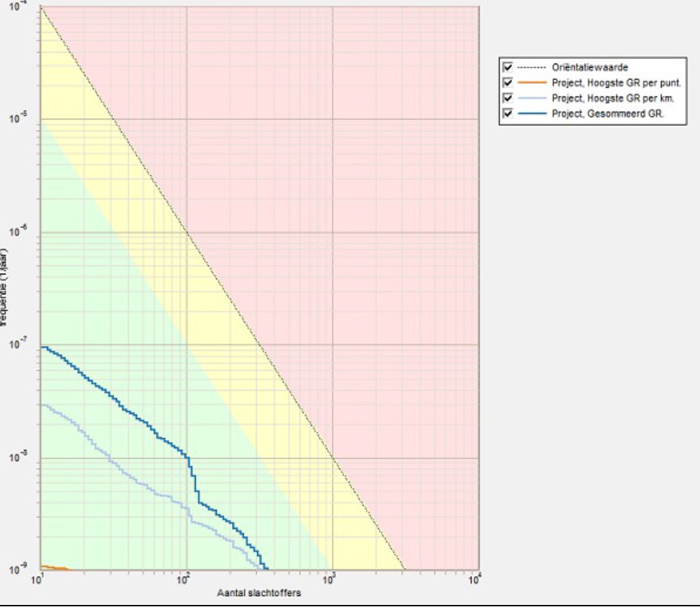700x607 pixels.
Task: Click the short orange curve at bottom left
Action: 53,567
